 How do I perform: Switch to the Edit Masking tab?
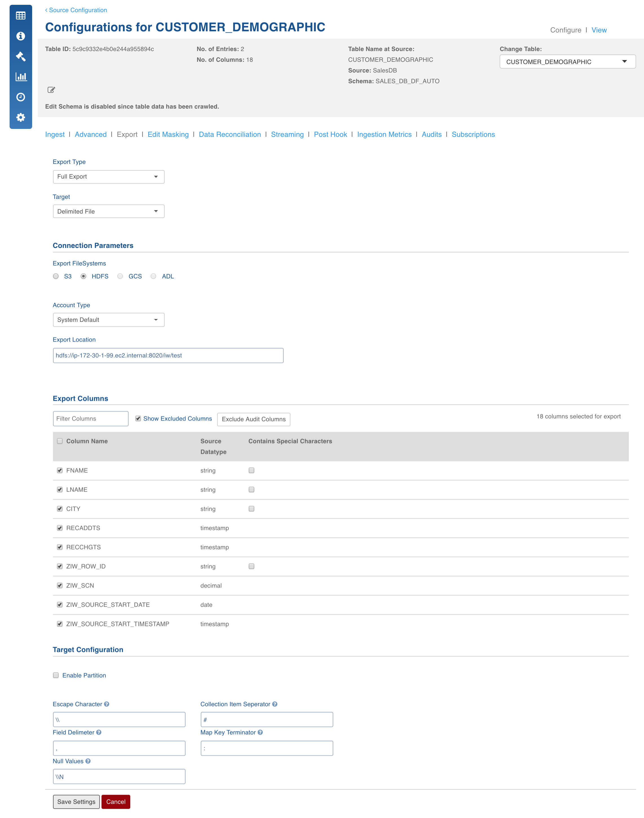pyautogui.click(x=168, y=134)
